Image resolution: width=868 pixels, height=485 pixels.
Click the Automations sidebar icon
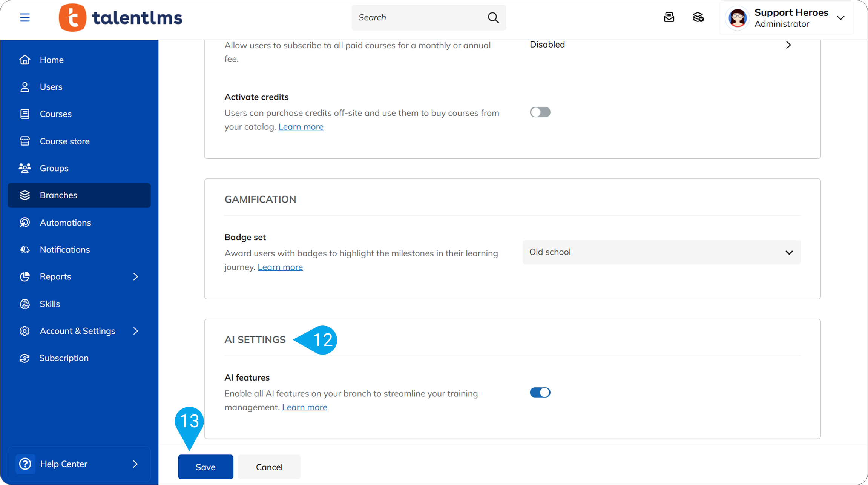point(25,223)
